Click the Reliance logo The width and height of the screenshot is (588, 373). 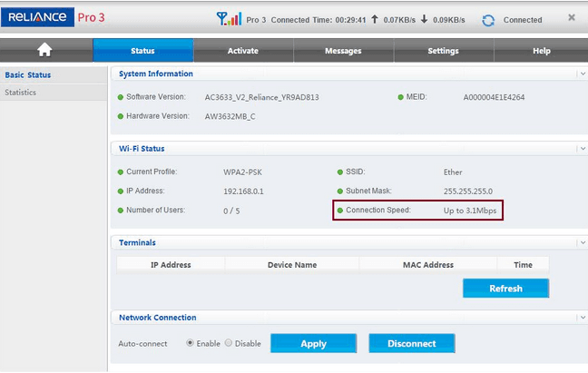37,17
